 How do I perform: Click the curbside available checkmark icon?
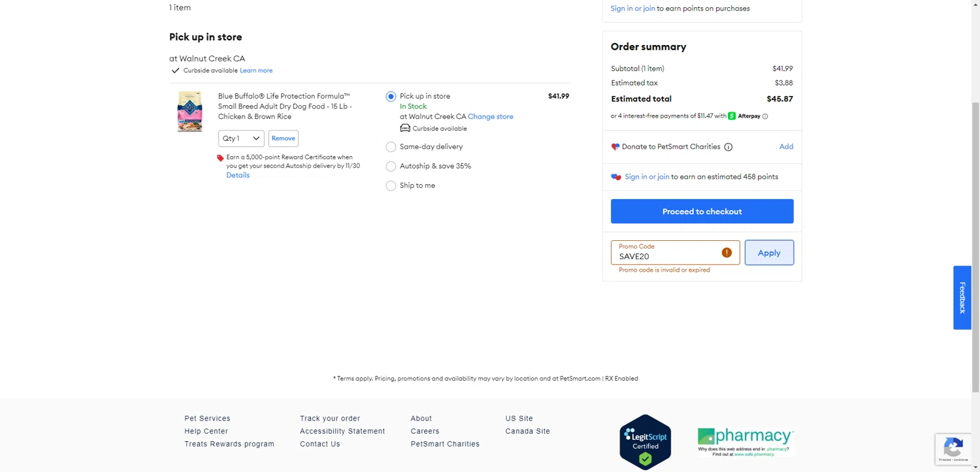pos(175,71)
